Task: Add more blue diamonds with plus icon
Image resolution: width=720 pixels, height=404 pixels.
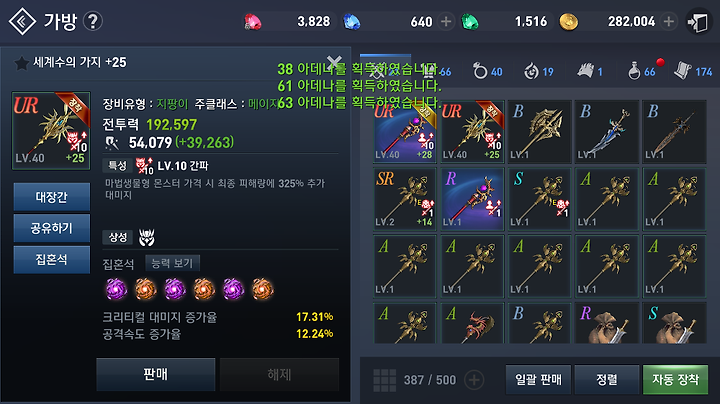Action: [x=445, y=22]
